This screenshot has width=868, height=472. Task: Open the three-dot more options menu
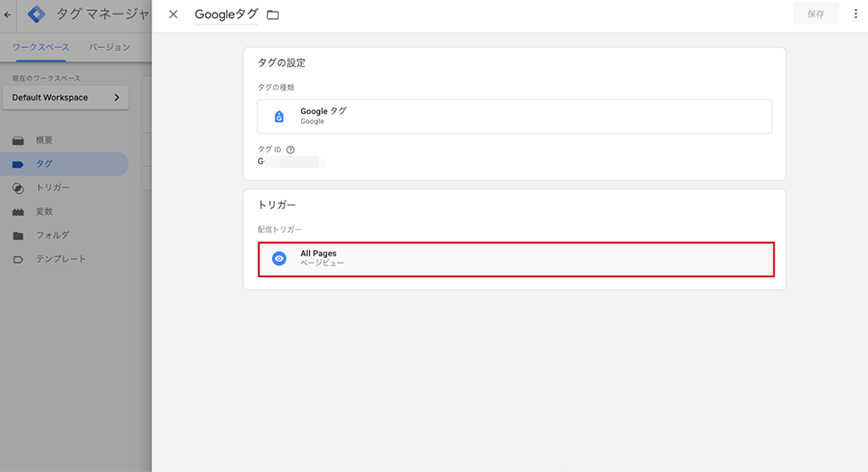[855, 14]
